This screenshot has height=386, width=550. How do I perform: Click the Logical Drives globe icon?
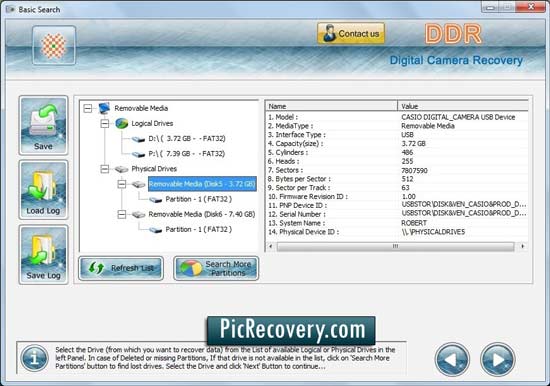coord(121,124)
